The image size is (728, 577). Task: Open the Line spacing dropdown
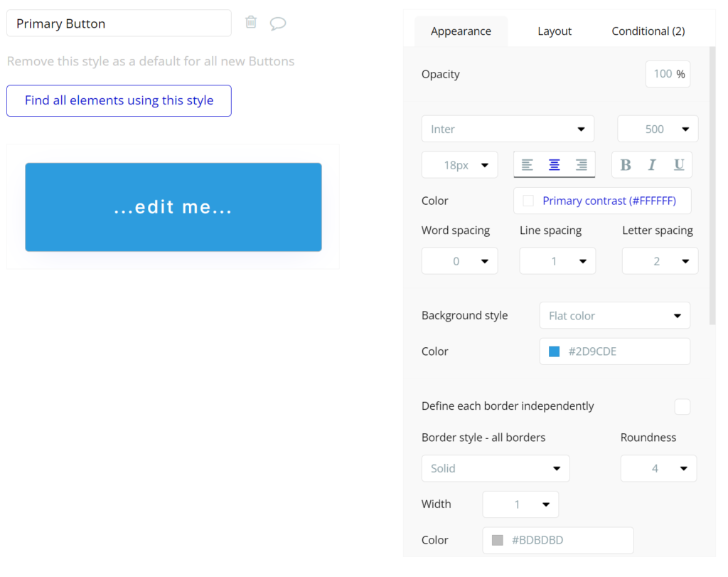pos(557,260)
